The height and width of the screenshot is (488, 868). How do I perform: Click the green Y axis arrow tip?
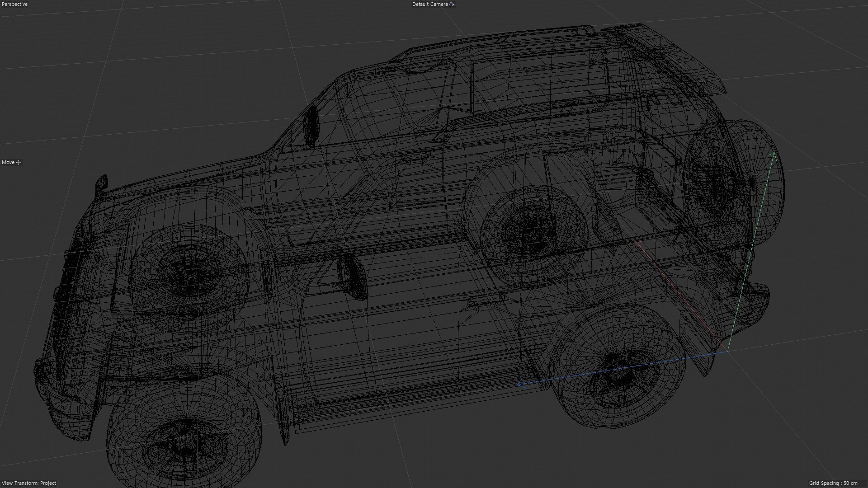click(x=774, y=154)
